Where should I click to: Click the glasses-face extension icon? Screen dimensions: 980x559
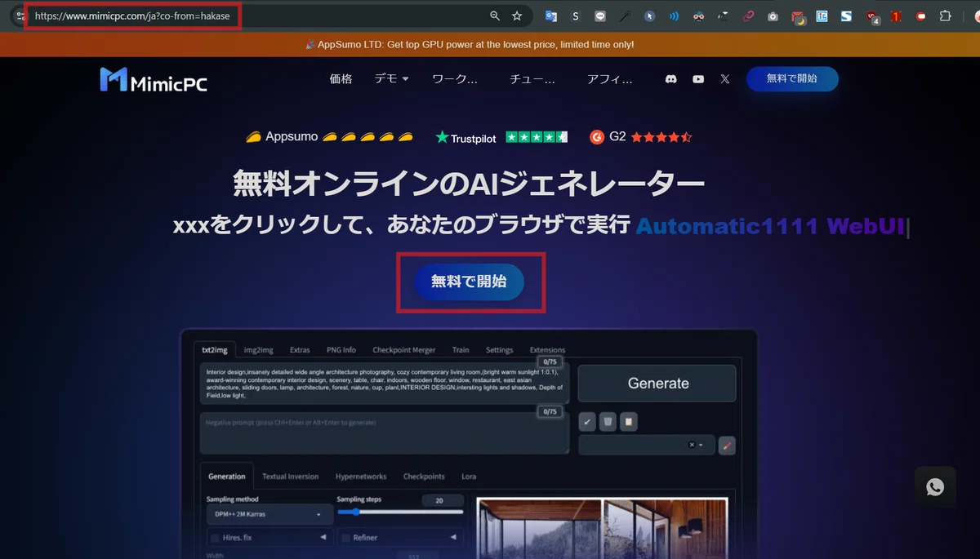699,16
